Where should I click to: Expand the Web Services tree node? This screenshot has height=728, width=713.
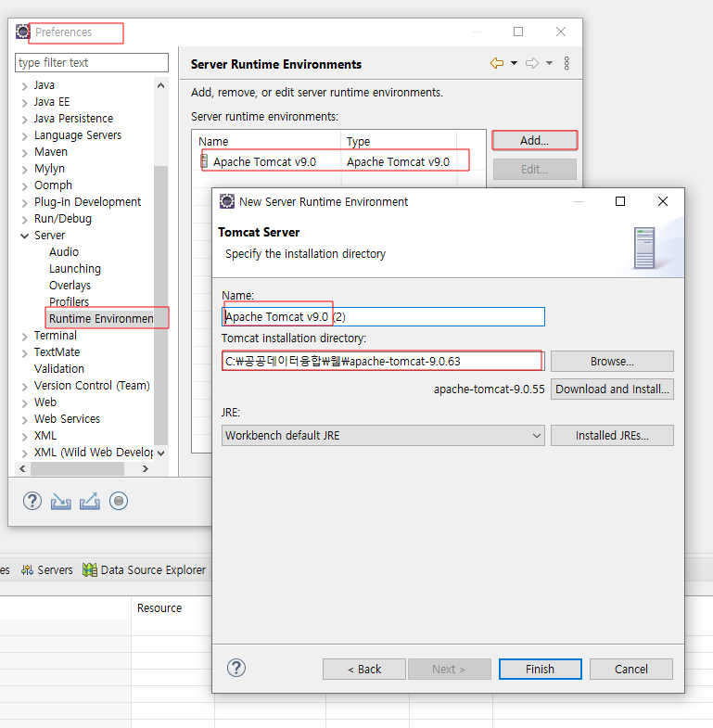pyautogui.click(x=25, y=420)
